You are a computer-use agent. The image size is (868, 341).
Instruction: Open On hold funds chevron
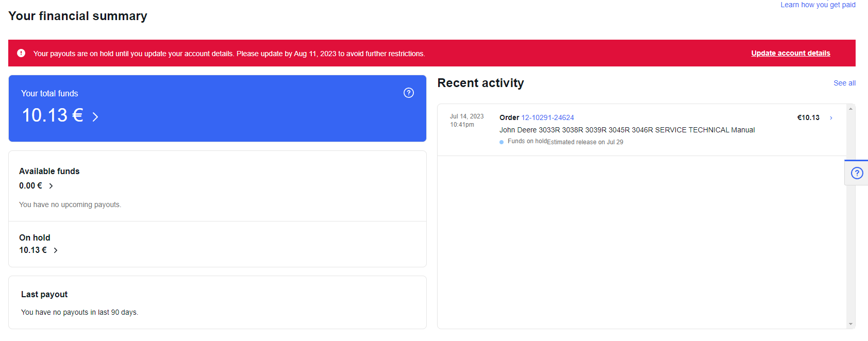[56, 250]
